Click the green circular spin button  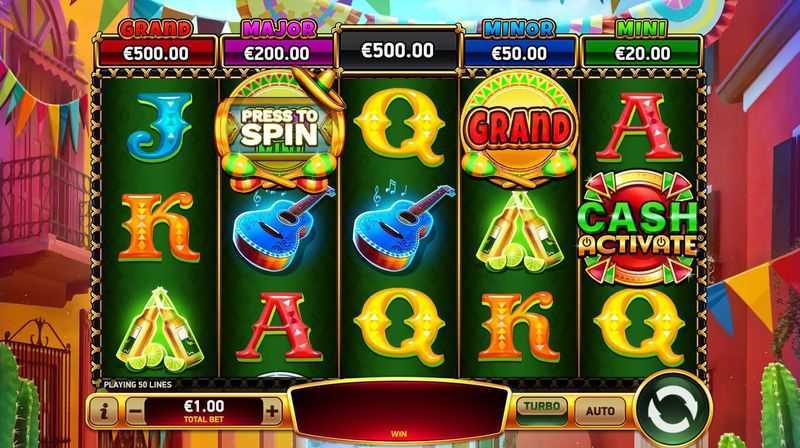[672, 410]
